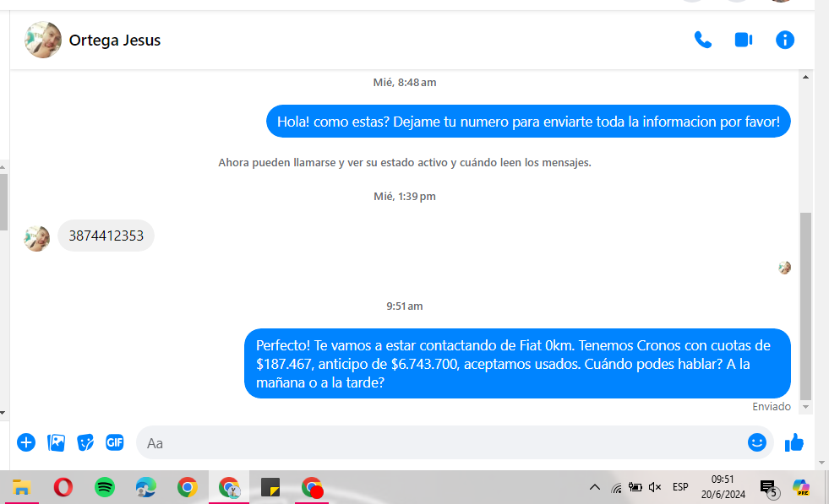Viewport: 829px width, 504px height.
Task: Open Chrome icon with red badge
Action: (x=312, y=487)
